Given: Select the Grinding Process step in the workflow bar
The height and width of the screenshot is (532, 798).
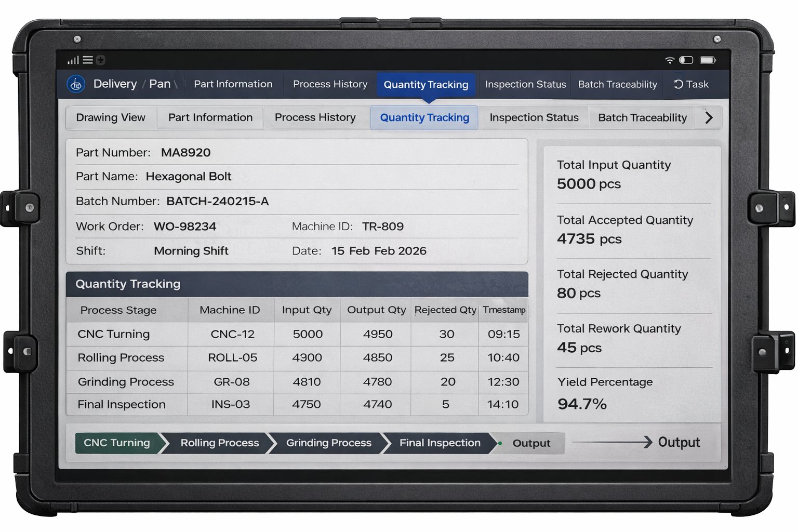Looking at the screenshot, I should point(329,443).
